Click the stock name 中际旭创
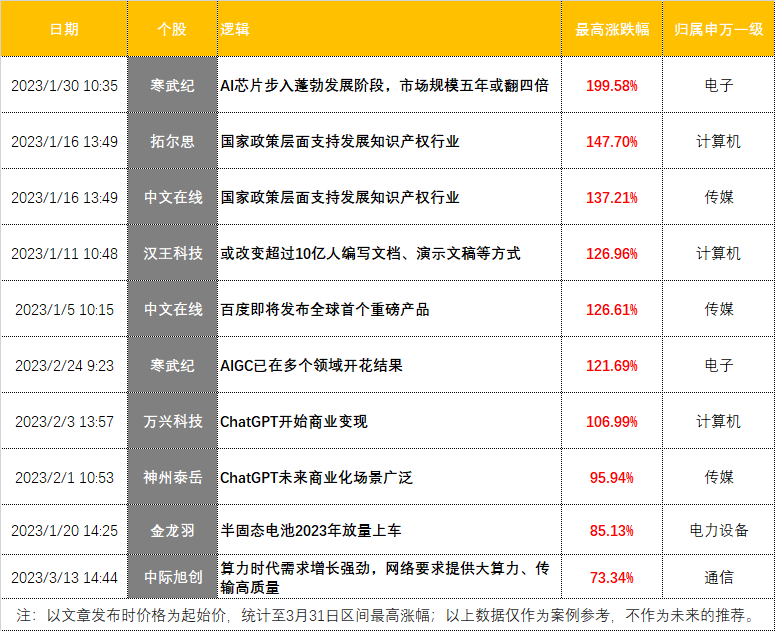 click(x=173, y=578)
